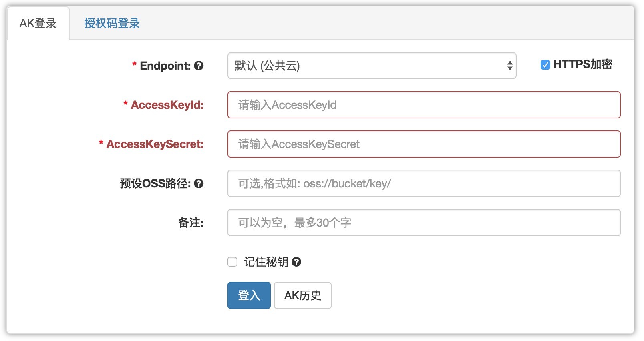Click the 记住秘钥 label text
This screenshot has width=644, height=341.
266,262
